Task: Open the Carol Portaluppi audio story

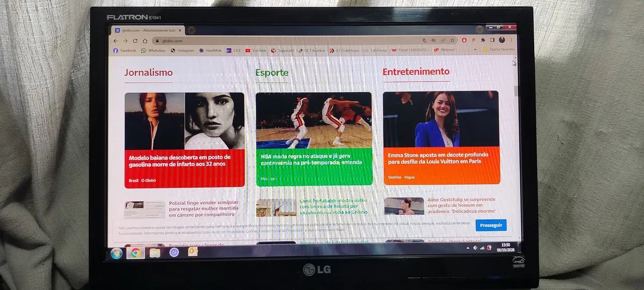Action: pyautogui.click(x=335, y=206)
